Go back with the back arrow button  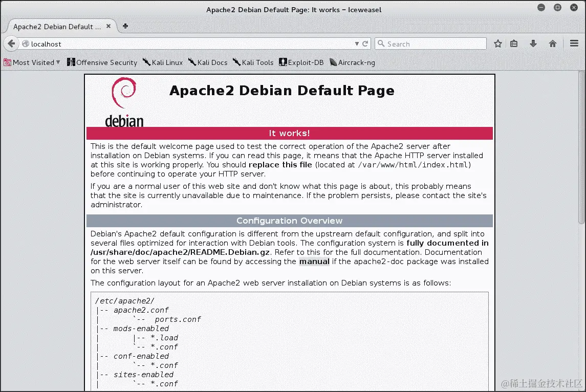click(12, 43)
